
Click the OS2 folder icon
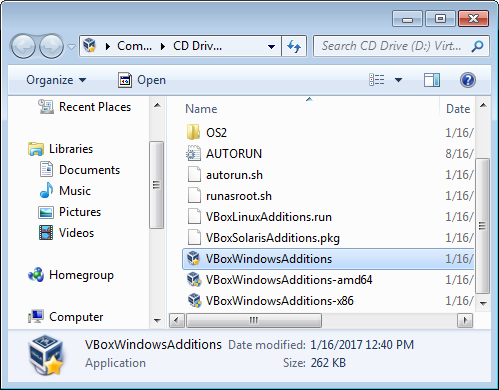pos(193,132)
